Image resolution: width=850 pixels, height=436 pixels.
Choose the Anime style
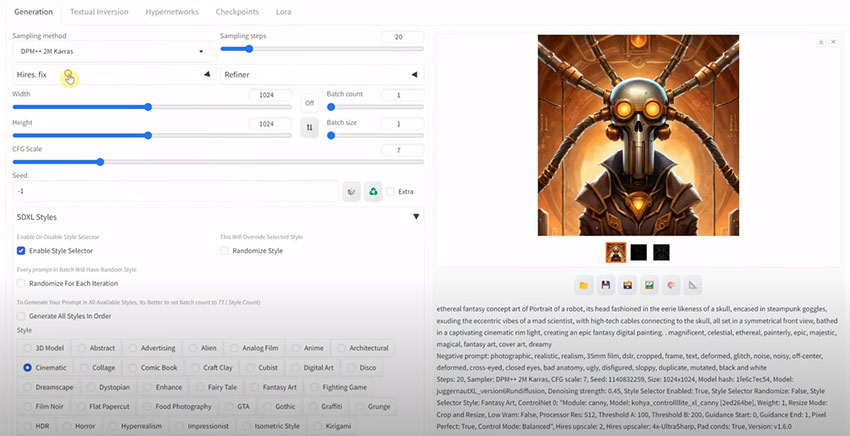(307, 348)
